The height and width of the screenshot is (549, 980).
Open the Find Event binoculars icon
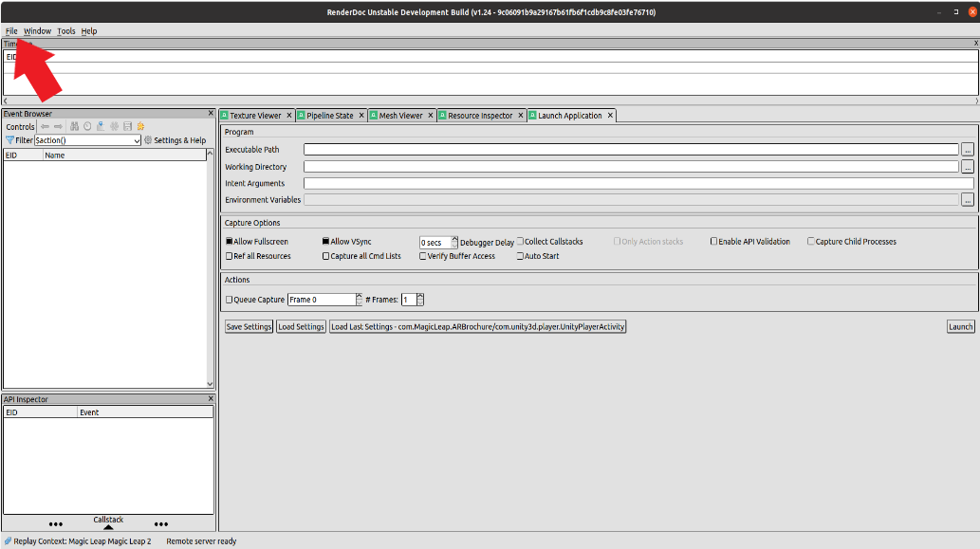(x=74, y=126)
